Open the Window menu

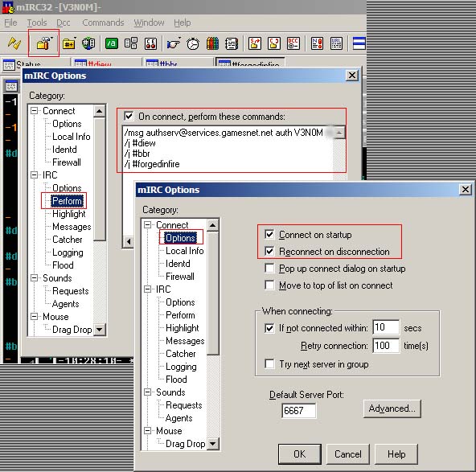pos(149,23)
